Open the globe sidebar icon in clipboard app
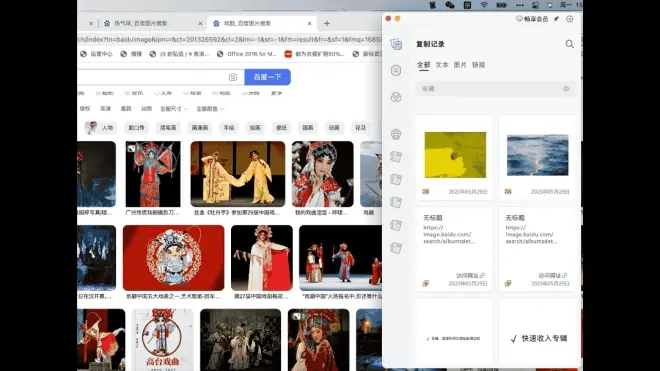Screen dimensions: 660x371 [x=396, y=134]
